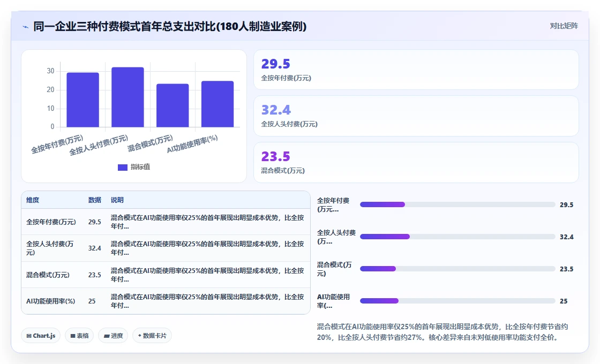Click the AI功能使用率 progress bar with value 25

pyautogui.click(x=457, y=301)
